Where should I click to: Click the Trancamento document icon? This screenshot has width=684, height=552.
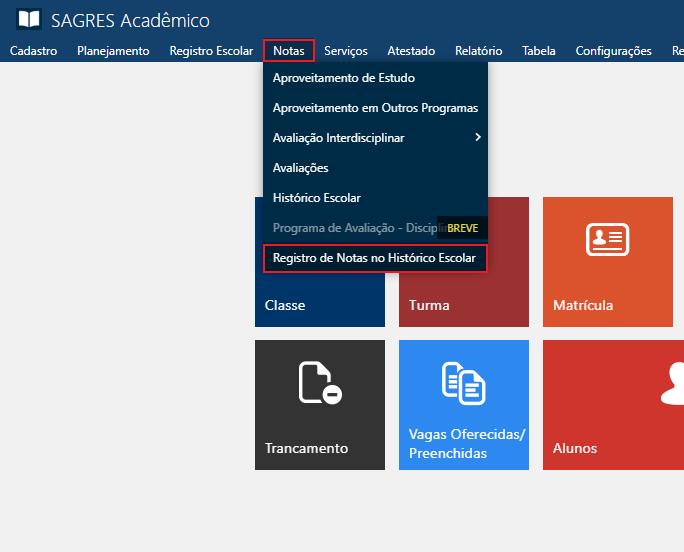320,383
